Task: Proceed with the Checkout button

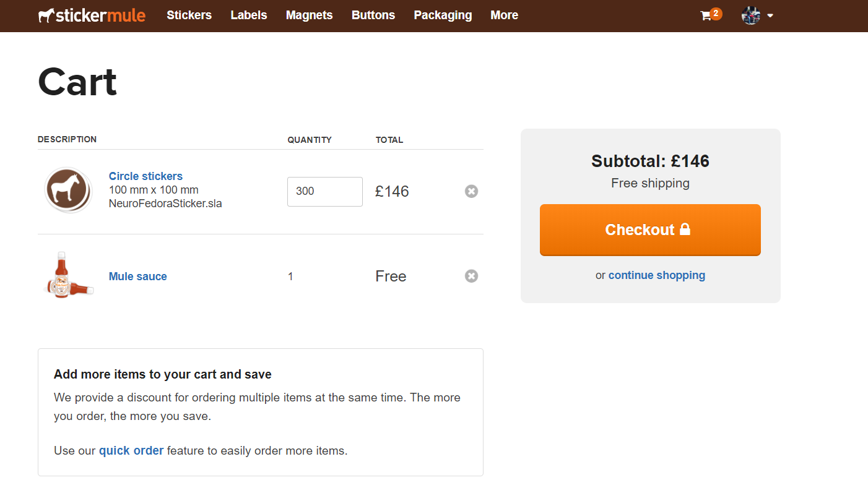Action: [650, 230]
